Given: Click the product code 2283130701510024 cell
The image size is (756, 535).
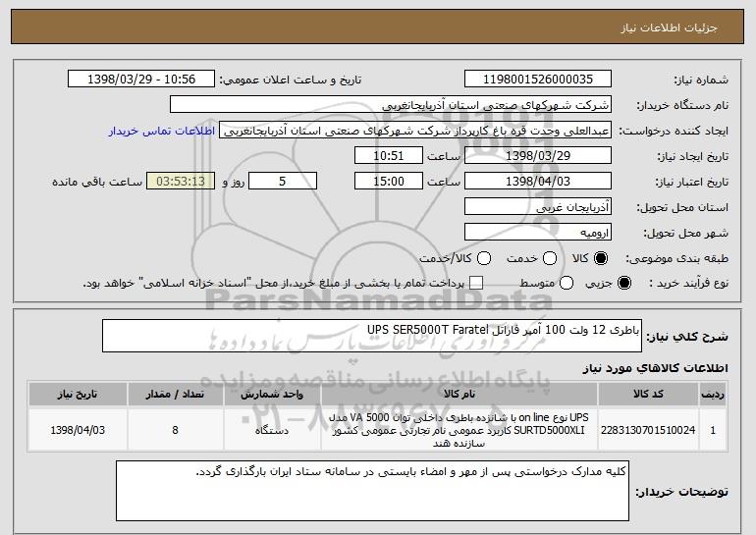Looking at the screenshot, I should [648, 430].
